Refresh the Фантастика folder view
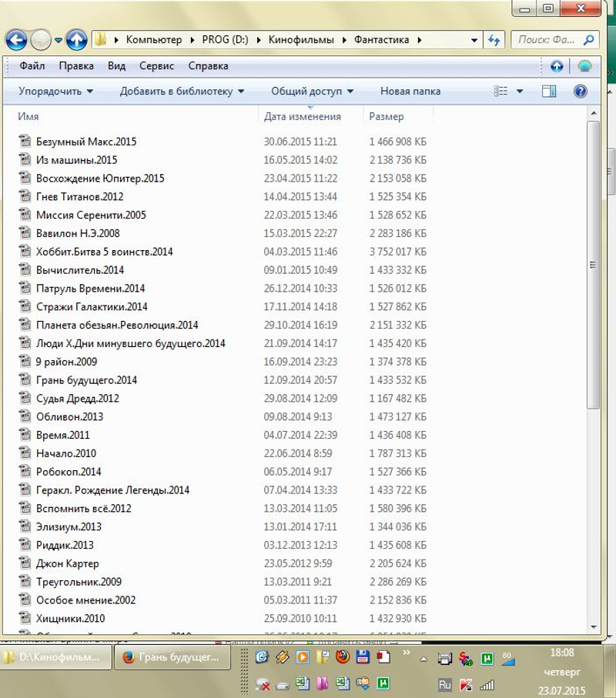 tap(494, 40)
